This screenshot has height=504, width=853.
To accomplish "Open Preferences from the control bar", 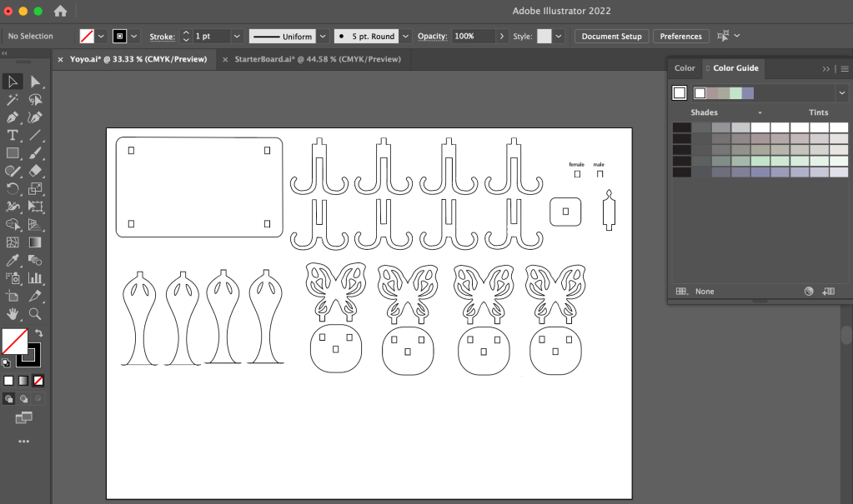I will pyautogui.click(x=680, y=37).
